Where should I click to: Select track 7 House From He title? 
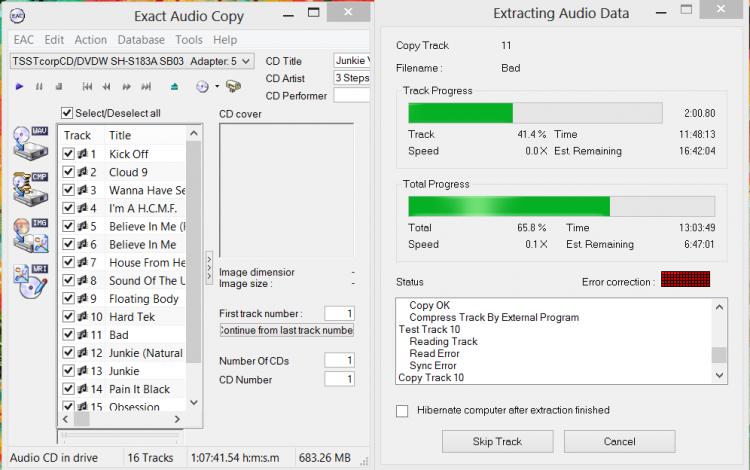pos(147,262)
